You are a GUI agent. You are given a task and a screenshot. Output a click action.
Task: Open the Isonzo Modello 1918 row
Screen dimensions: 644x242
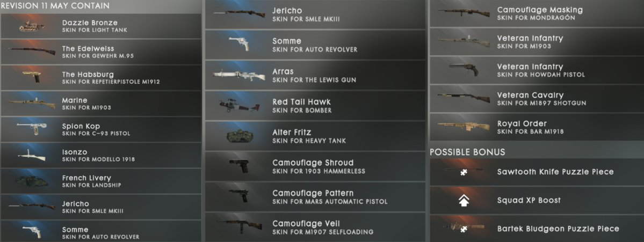[x=101, y=155]
